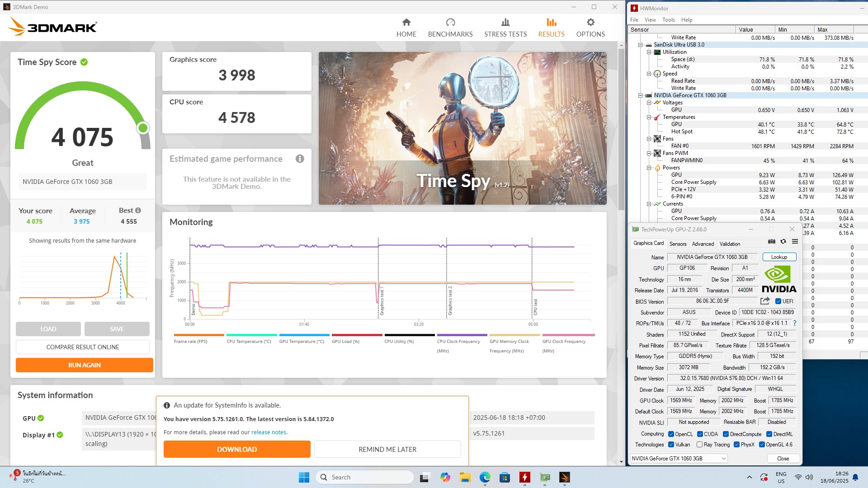This screenshot has width=868, height=488.
Task: Open Task View on the taskbar
Action: pos(424,477)
